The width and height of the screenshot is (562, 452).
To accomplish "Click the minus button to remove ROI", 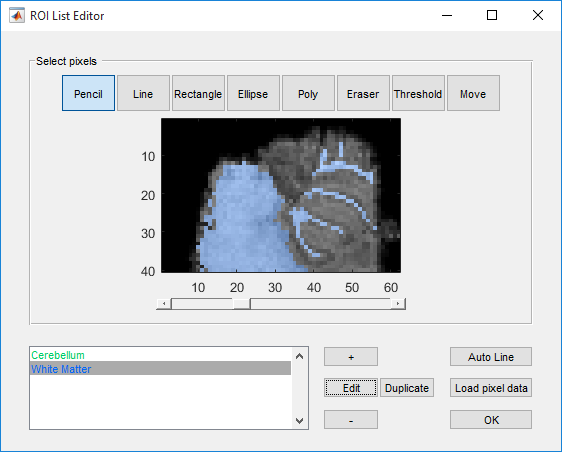I will [351, 419].
